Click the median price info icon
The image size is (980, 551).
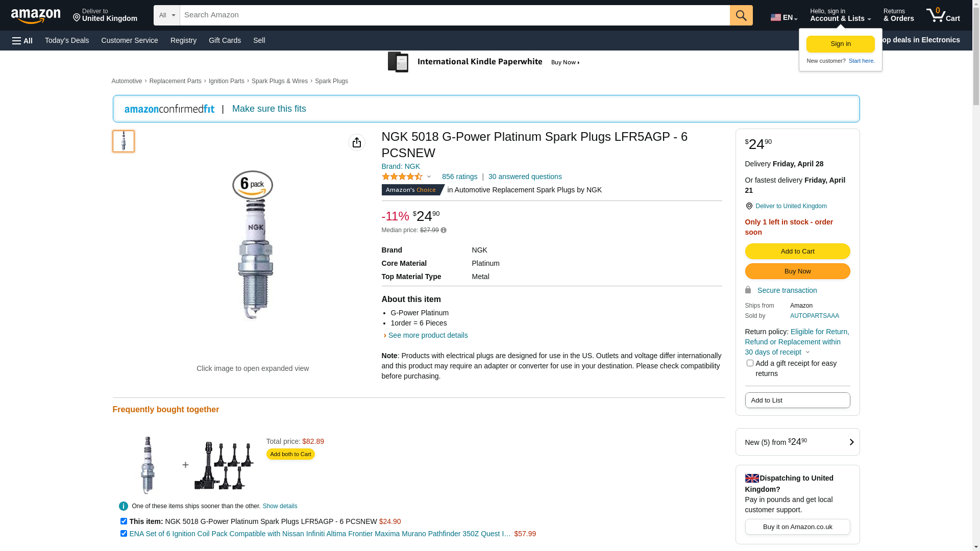(x=444, y=231)
